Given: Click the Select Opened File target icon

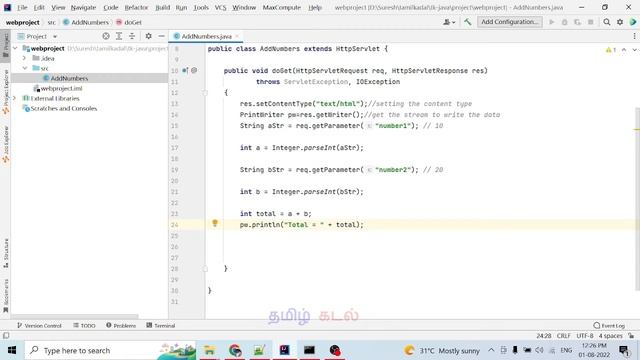Looking at the screenshot, I should point(106,36).
